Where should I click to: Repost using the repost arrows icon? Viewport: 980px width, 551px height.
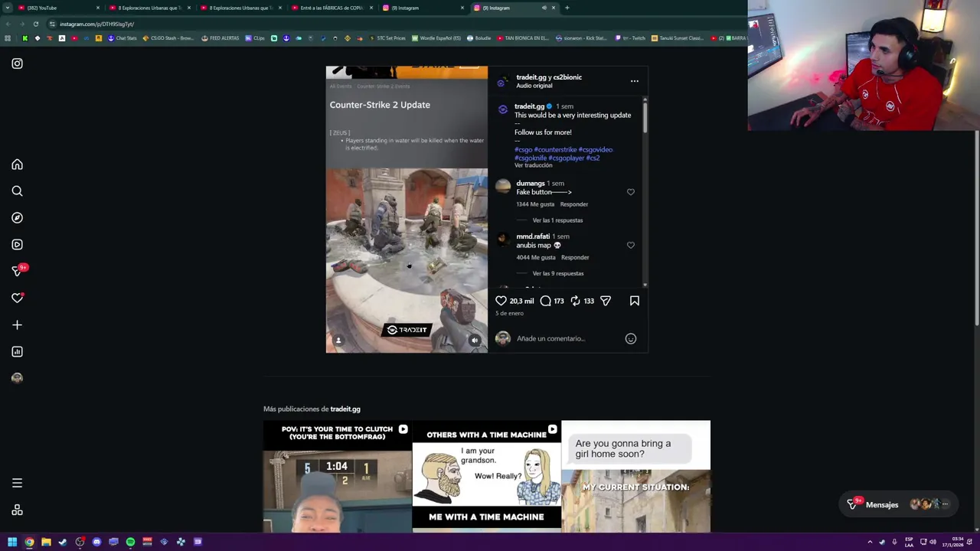pyautogui.click(x=575, y=301)
